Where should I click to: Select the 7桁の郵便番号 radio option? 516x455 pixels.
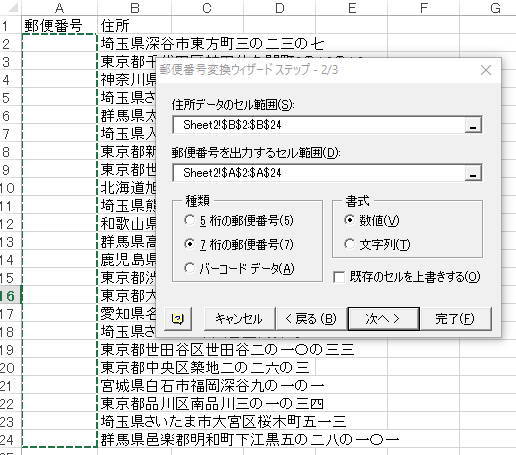click(x=189, y=244)
